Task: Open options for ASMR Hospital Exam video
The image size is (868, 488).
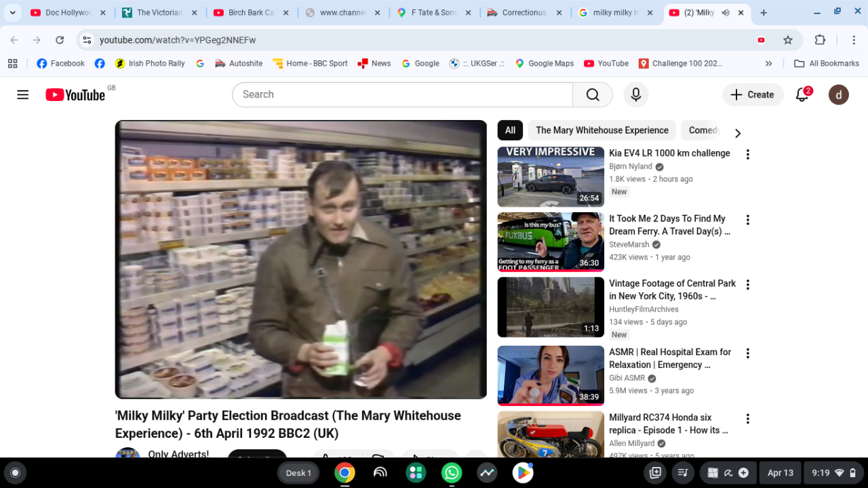Action: point(748,353)
